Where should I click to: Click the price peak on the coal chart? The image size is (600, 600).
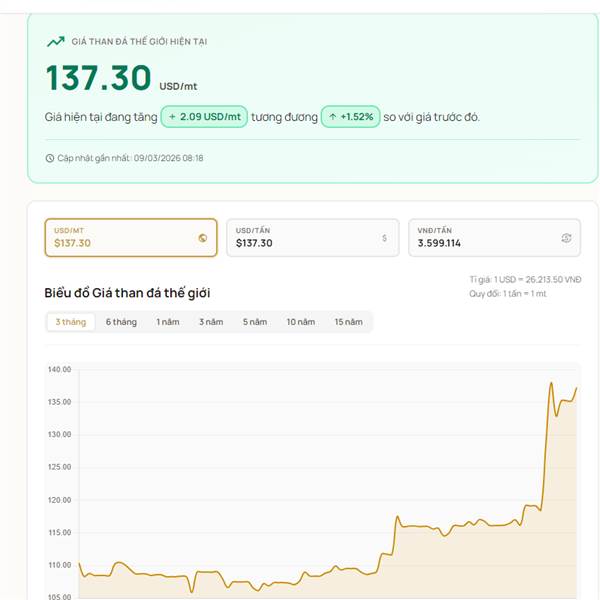coord(551,382)
